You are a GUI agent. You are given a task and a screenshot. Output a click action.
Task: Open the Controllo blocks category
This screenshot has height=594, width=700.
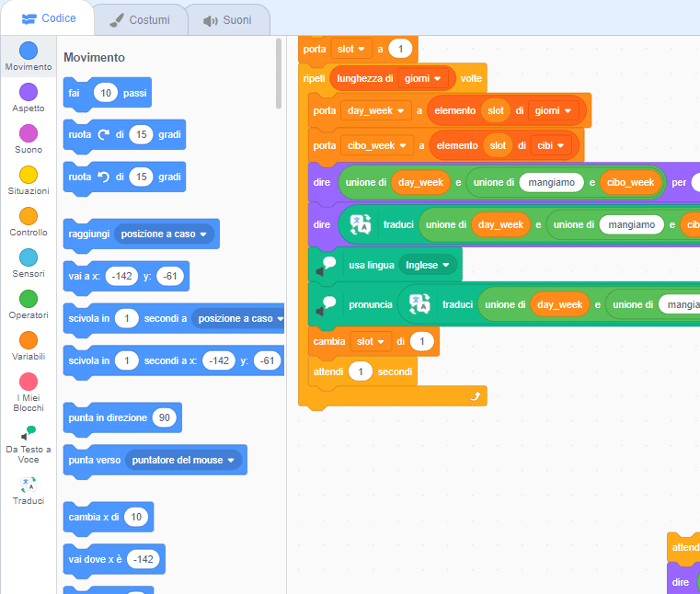(29, 216)
